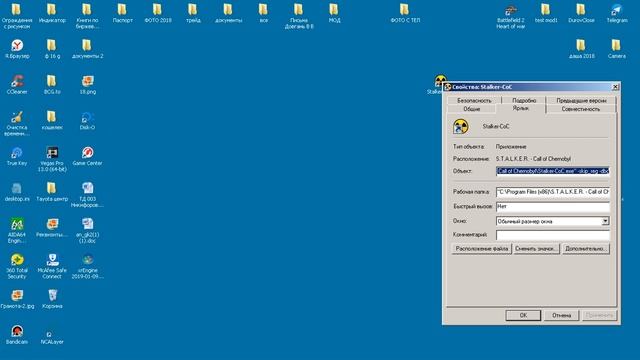Select the Vegas Pro 13.0 shortcut

coord(52,159)
